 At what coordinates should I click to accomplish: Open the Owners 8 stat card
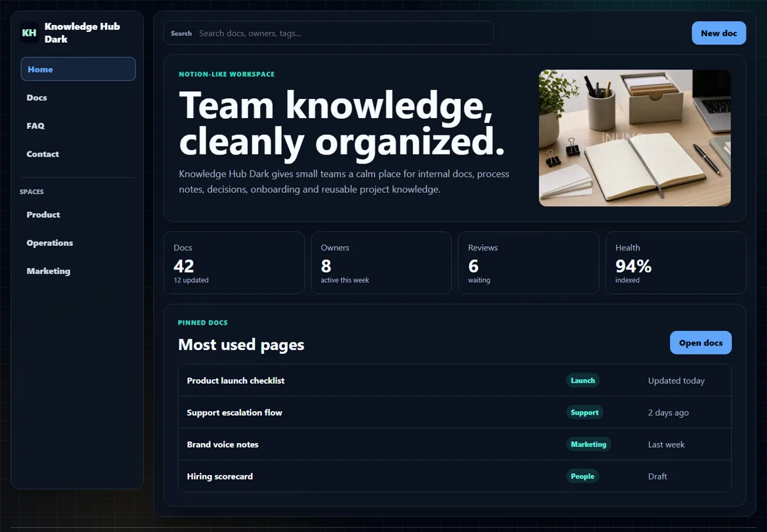point(381,262)
